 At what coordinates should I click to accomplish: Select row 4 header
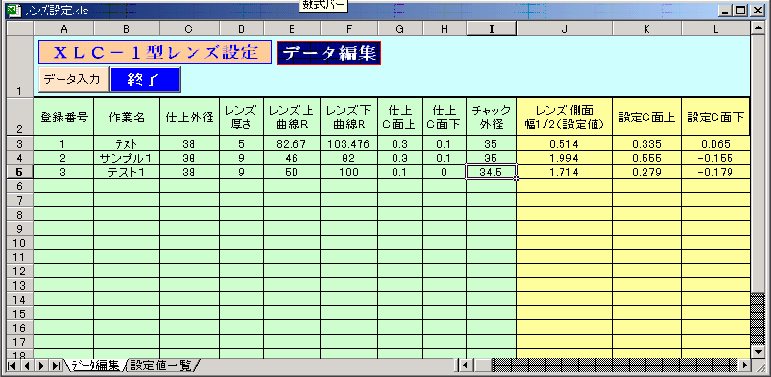tap(20, 158)
